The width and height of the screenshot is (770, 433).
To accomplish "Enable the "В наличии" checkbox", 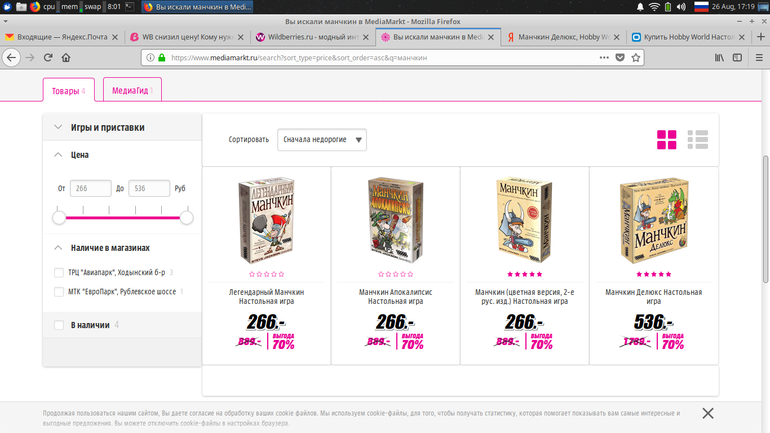I will 59,325.
